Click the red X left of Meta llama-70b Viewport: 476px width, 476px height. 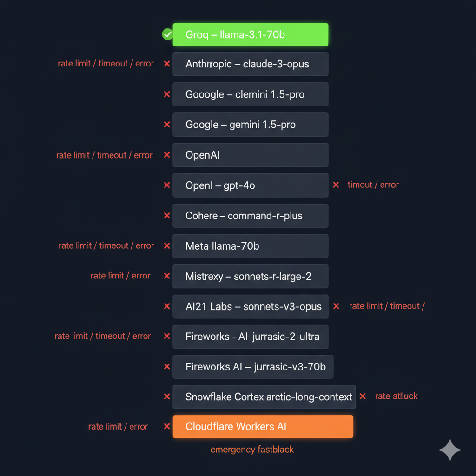tap(167, 245)
